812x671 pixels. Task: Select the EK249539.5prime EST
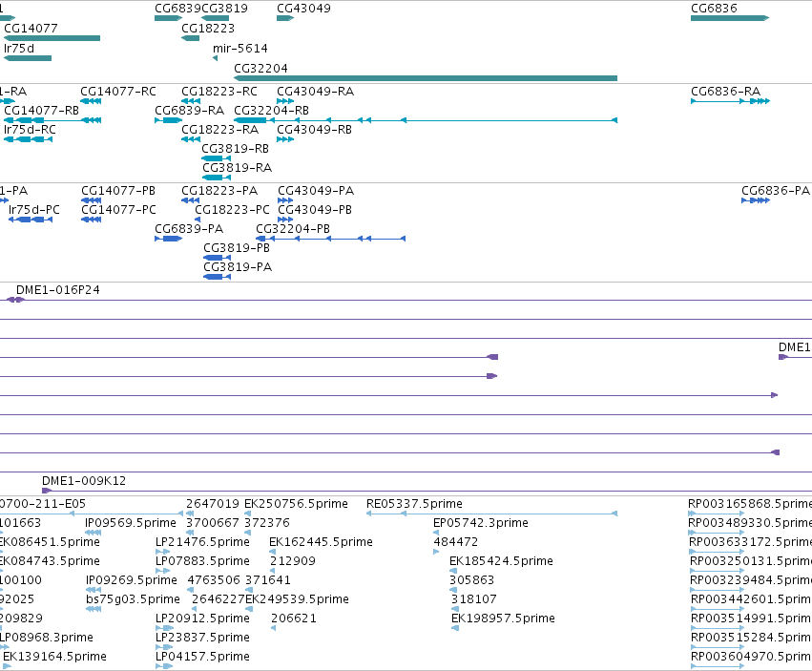(248, 609)
